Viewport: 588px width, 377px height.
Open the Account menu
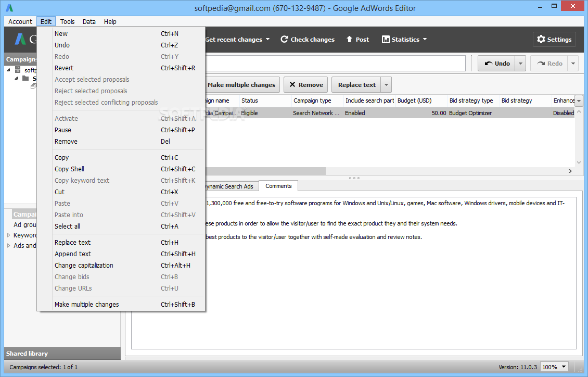[x=20, y=21]
